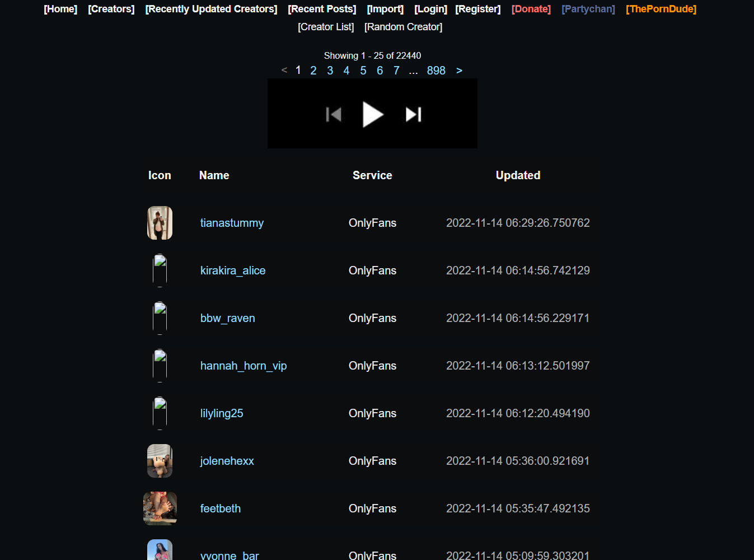The height and width of the screenshot is (560, 754).
Task: Open the Home link
Action: 60,9
